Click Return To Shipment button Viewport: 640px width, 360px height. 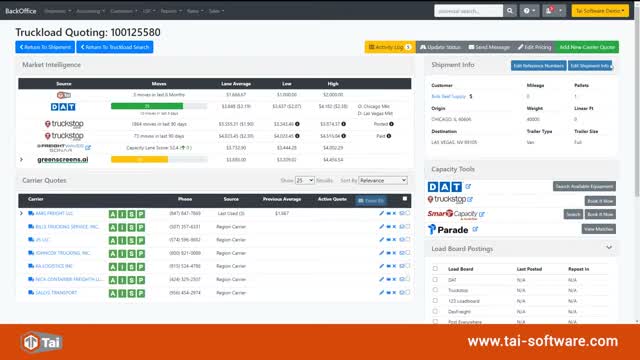pos(45,47)
